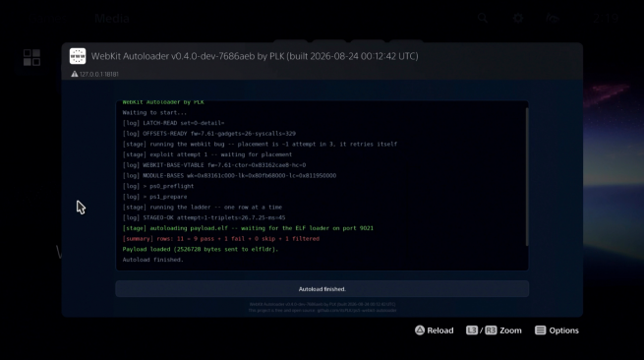Screen dimensions: 644x360
Task: Open the github.com source link in footer
Action: [357, 310]
